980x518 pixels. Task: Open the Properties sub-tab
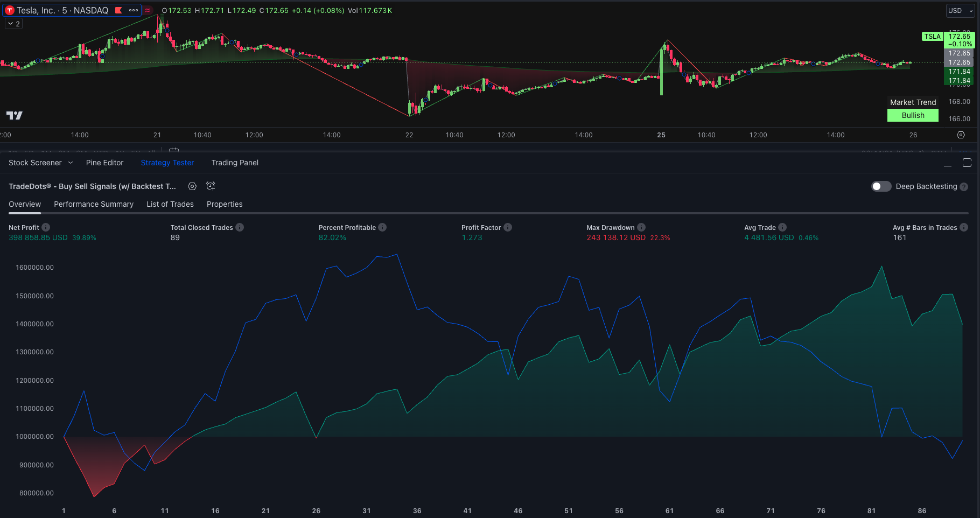[225, 204]
